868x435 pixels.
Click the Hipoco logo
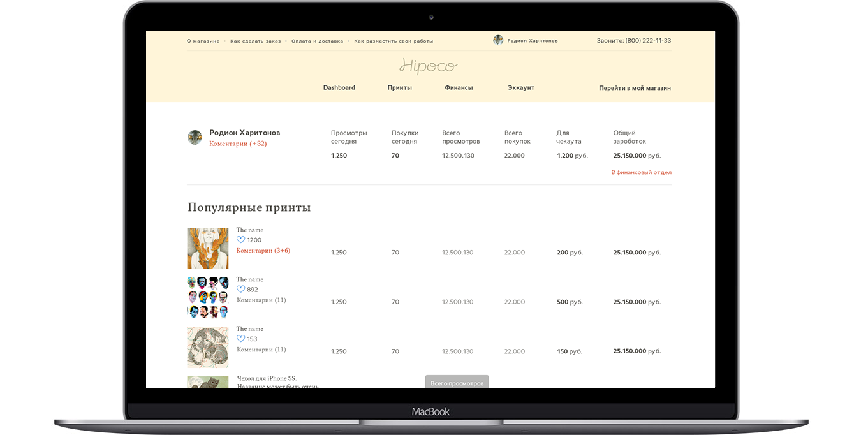point(429,66)
